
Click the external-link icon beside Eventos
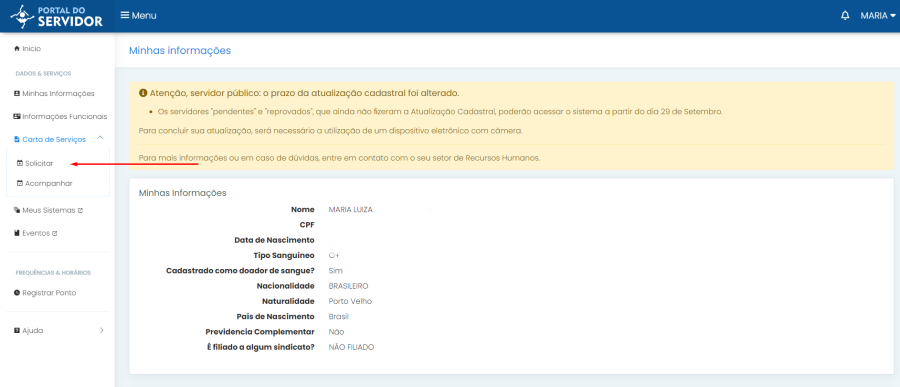pyautogui.click(x=55, y=234)
